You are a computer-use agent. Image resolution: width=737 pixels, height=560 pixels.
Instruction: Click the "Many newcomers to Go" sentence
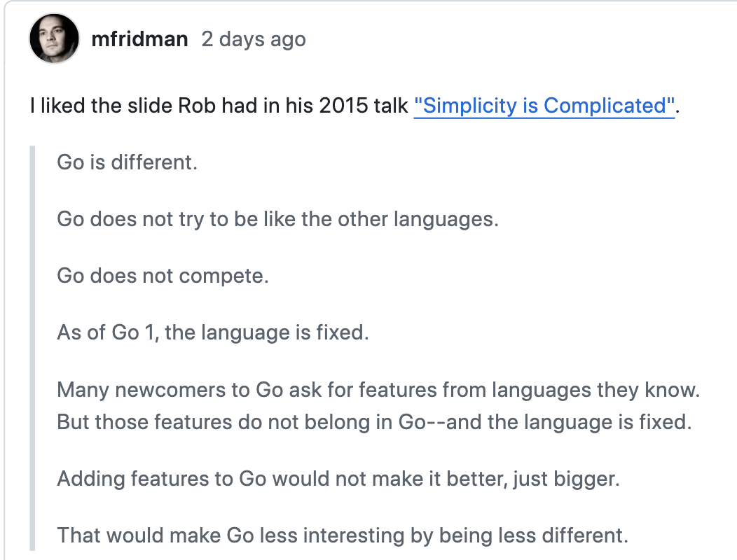point(378,390)
